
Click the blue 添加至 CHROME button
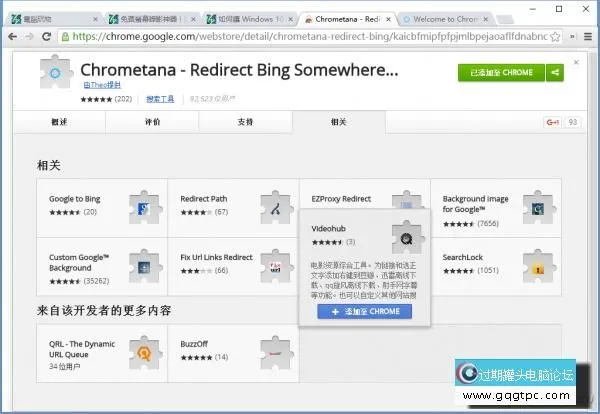[x=364, y=311]
